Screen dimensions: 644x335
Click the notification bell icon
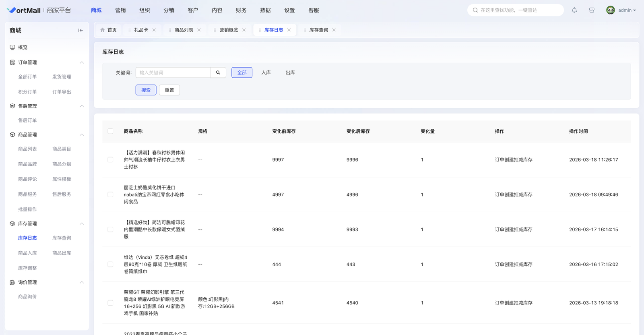tap(574, 10)
